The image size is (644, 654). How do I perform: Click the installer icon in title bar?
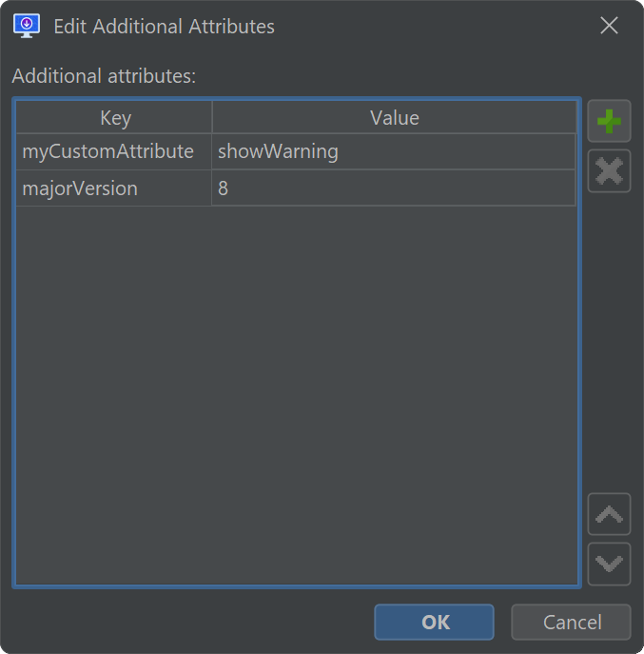[x=27, y=26]
